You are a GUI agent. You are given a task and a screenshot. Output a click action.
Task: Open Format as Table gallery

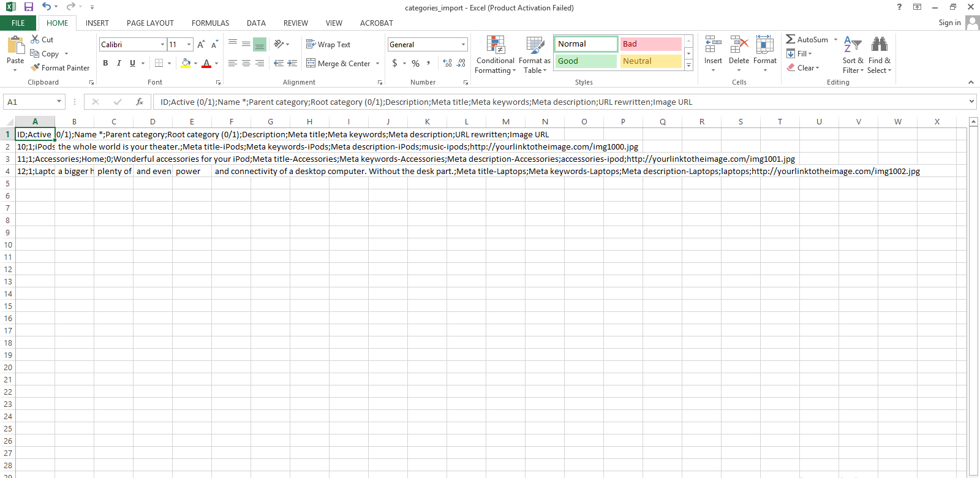coord(535,55)
